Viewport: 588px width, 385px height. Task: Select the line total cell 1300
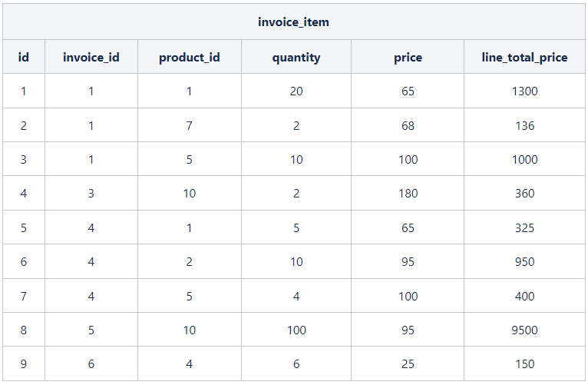524,91
